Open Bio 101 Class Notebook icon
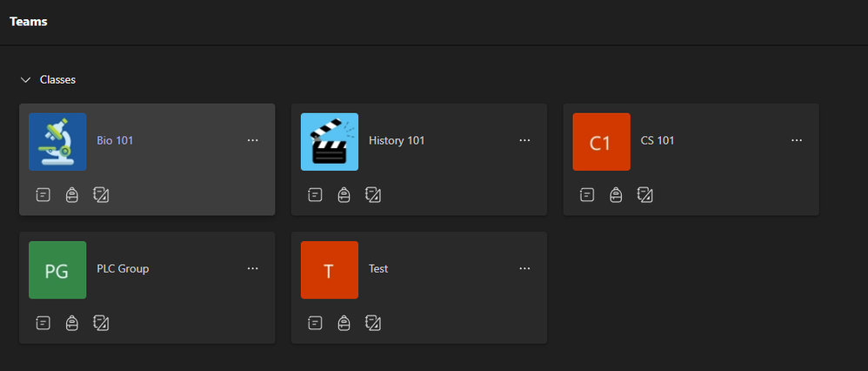 [x=101, y=195]
